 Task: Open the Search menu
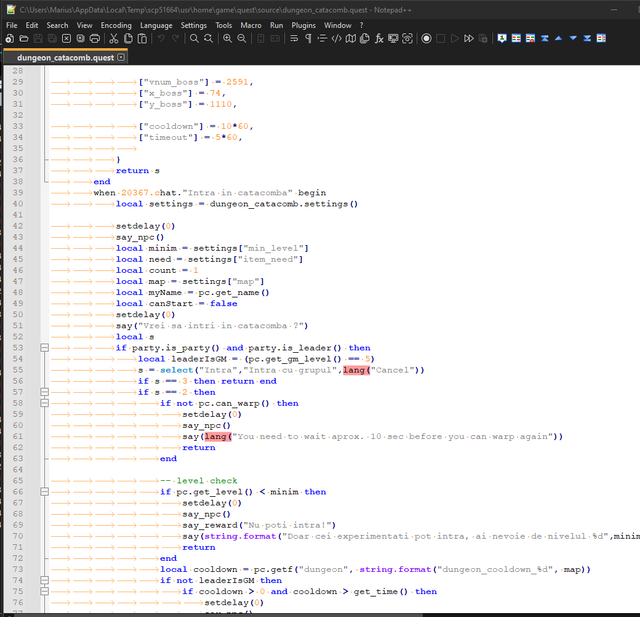tap(57, 25)
